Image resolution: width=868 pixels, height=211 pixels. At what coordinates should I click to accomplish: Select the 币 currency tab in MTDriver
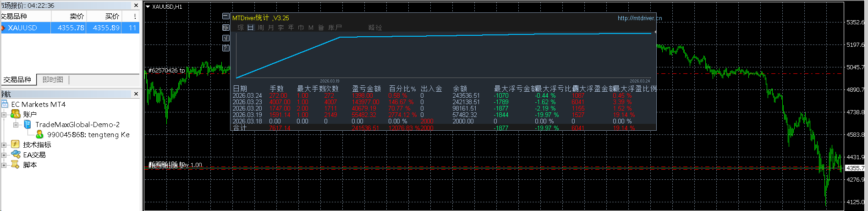coord(301,28)
